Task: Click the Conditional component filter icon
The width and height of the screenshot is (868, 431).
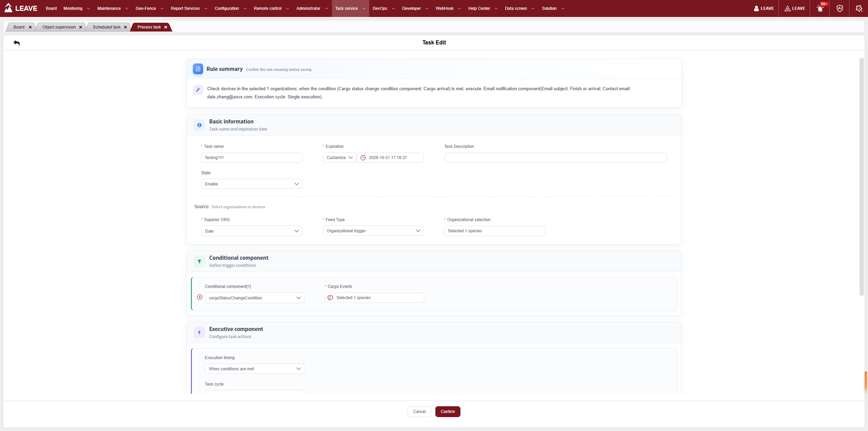Action: pos(199,261)
